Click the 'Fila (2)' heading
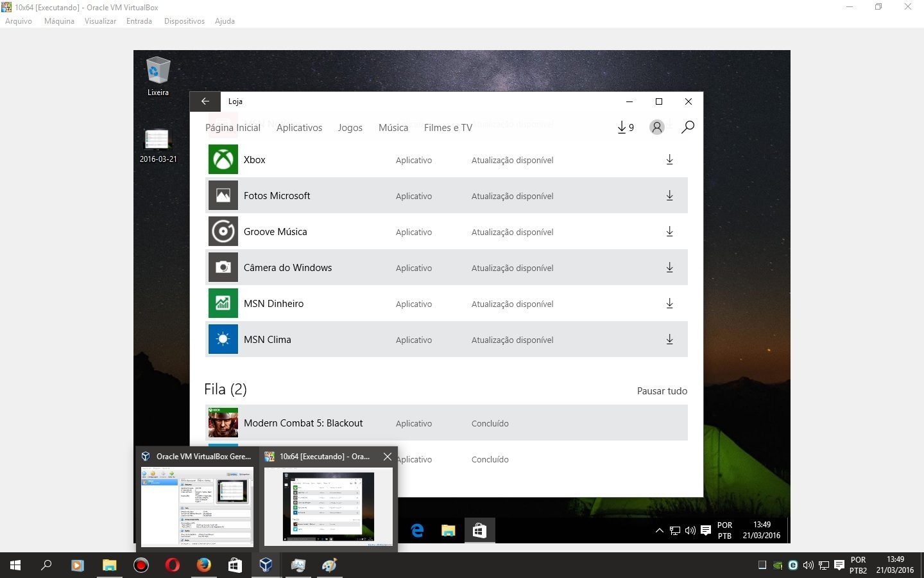924x578 pixels. coord(225,389)
